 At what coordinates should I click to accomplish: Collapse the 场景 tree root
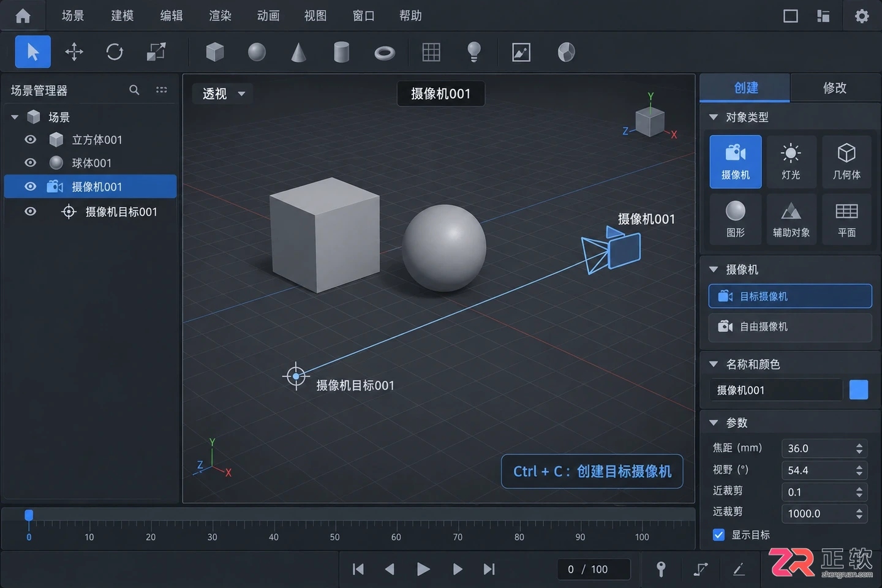coord(15,117)
